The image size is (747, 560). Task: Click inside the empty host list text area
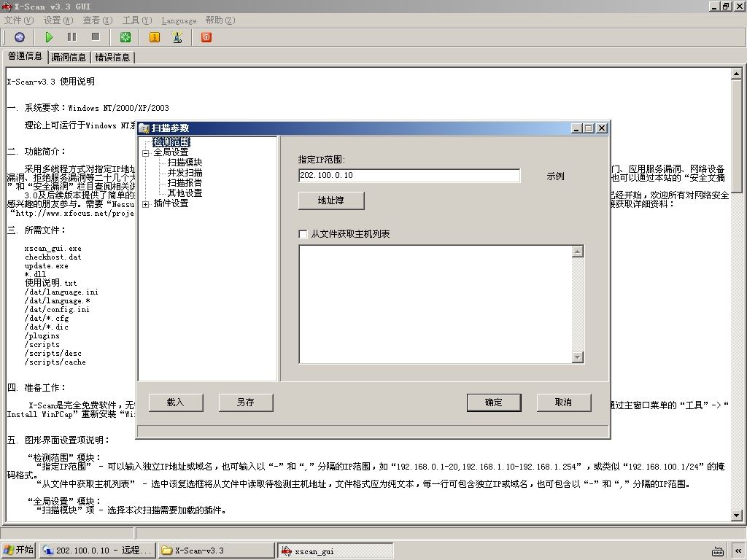435,304
